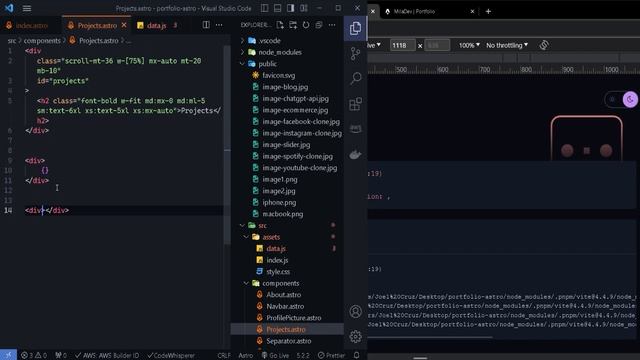Screen dimensions: 640x360
Task: Split the editor to the right
Action: [x=206, y=25]
